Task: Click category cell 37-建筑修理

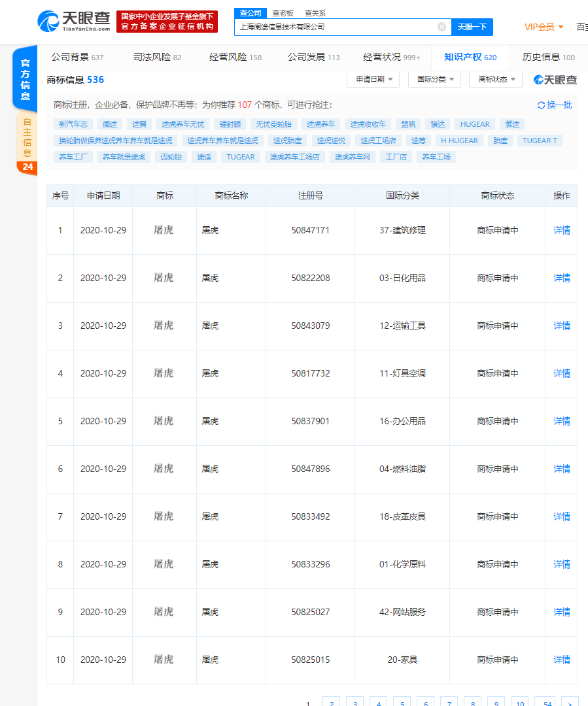Action: (x=402, y=230)
